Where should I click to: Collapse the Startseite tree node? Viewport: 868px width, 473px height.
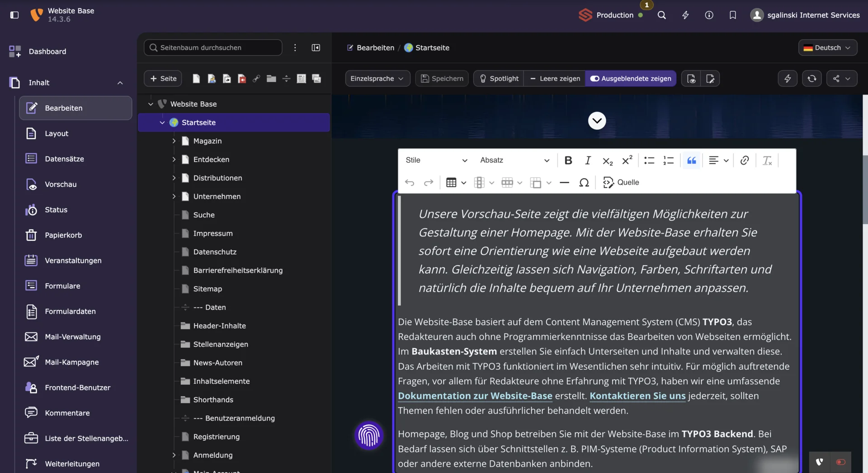(162, 123)
